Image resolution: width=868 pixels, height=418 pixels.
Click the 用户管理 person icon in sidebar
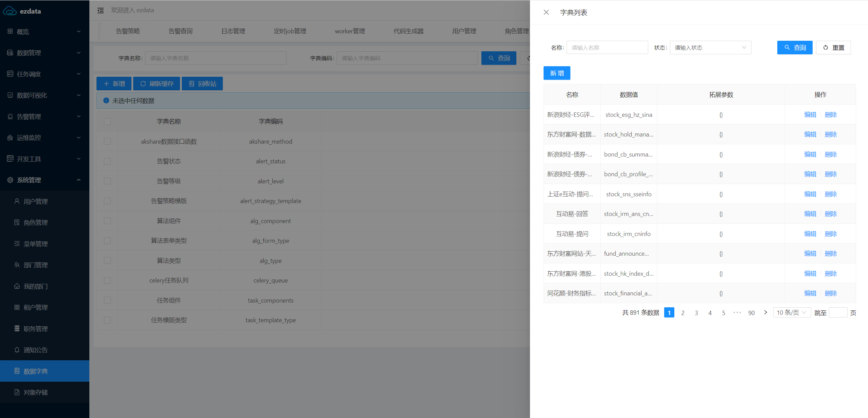(17, 201)
